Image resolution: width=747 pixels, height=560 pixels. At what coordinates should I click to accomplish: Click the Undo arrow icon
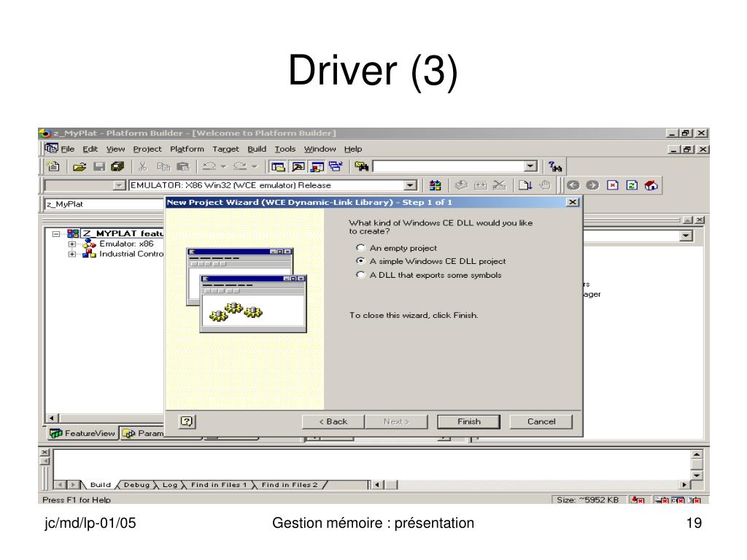[209, 166]
